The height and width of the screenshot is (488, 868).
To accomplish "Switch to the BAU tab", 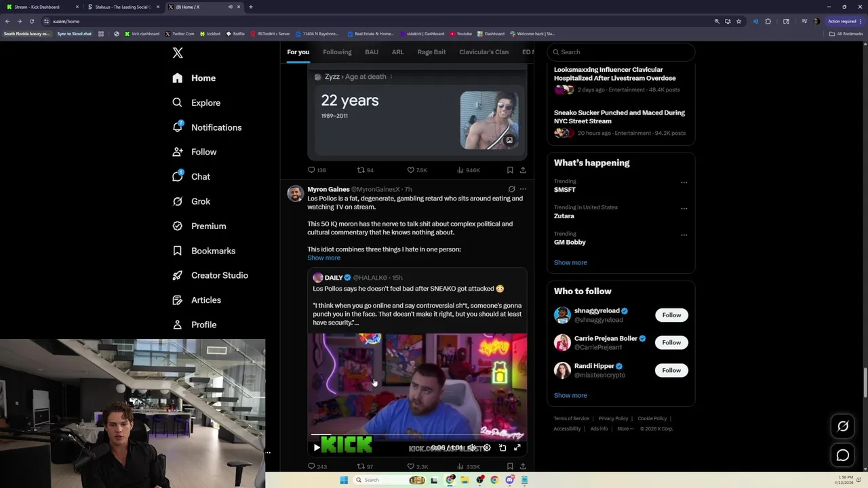I will click(372, 52).
